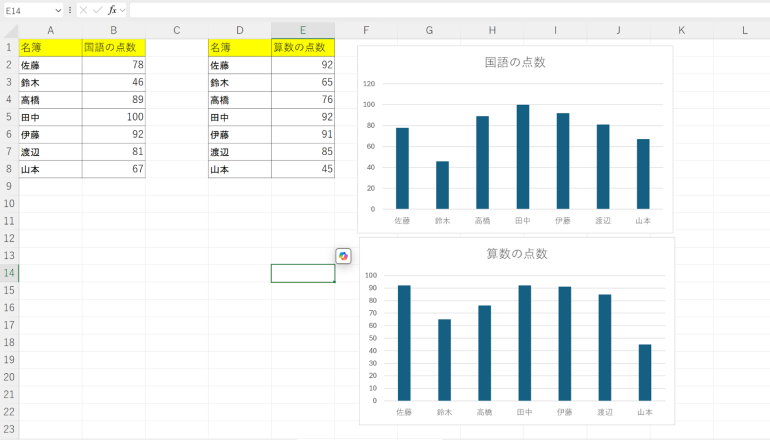
Task: Select cell B4 with value 89
Action: (x=113, y=100)
